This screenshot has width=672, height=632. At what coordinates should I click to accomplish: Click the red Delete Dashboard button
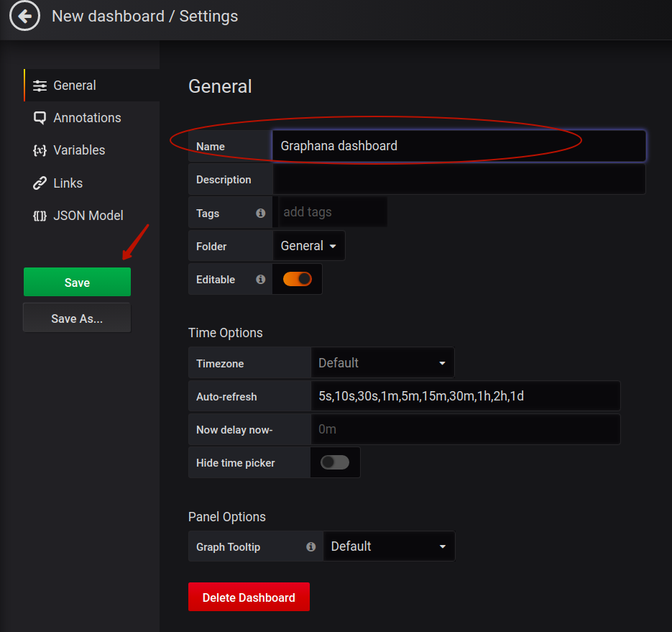(249, 597)
